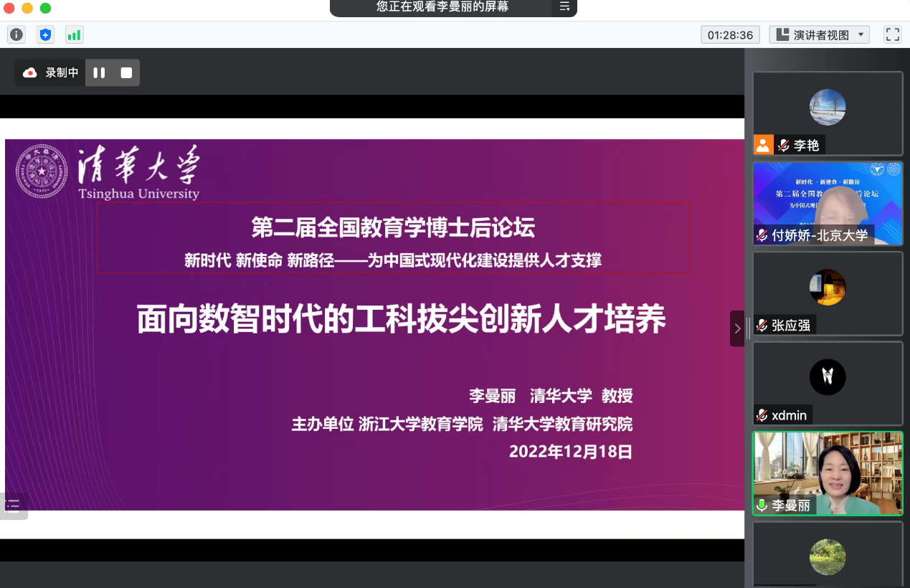Image resolution: width=910 pixels, height=588 pixels.
Task: Open the 演讲者视图 view dropdown
Action: coord(819,34)
